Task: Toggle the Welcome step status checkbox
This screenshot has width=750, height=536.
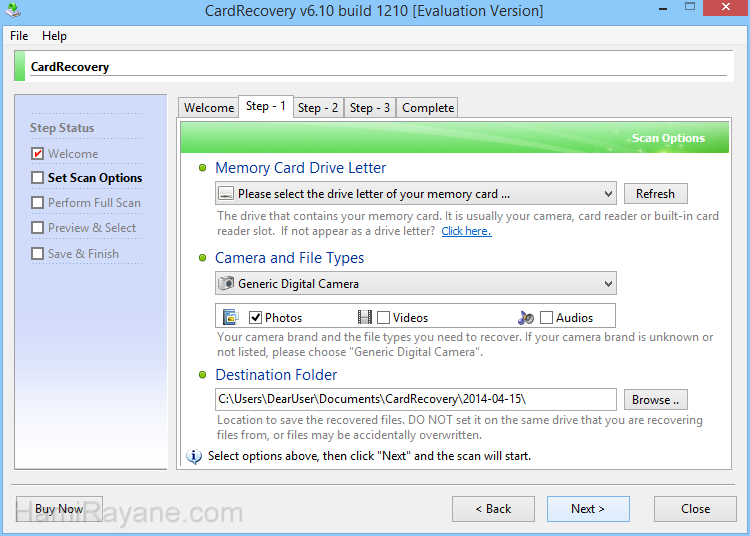Action: click(x=37, y=153)
